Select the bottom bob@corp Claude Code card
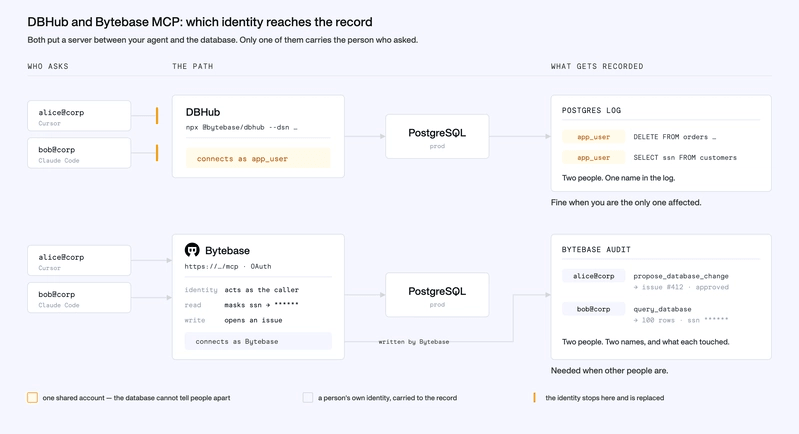Screen dimensions: 799x434 (x=79, y=297)
